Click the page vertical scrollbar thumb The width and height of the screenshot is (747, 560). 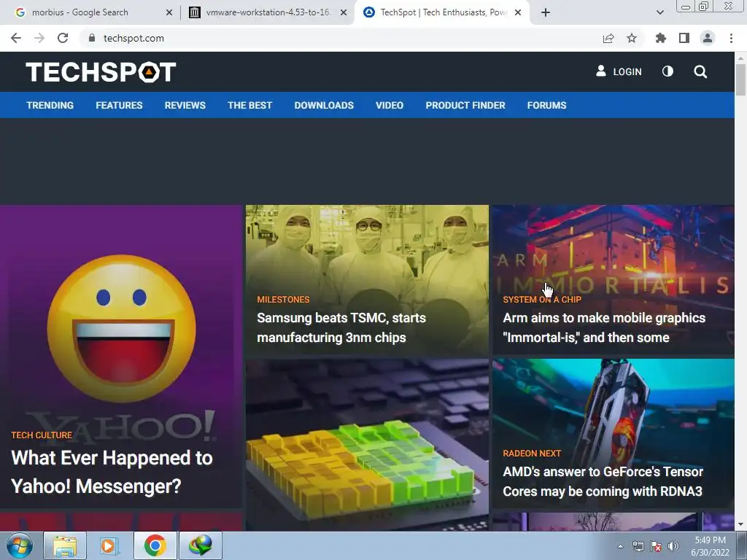(741, 79)
